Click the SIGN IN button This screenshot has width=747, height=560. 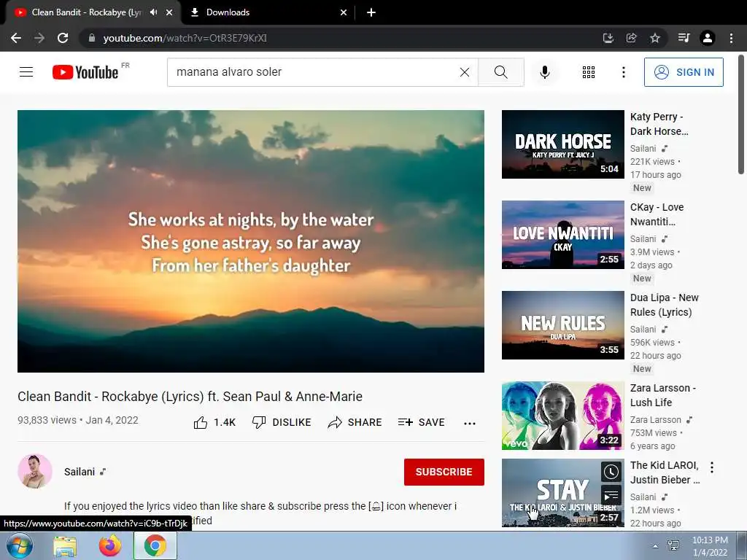point(684,72)
